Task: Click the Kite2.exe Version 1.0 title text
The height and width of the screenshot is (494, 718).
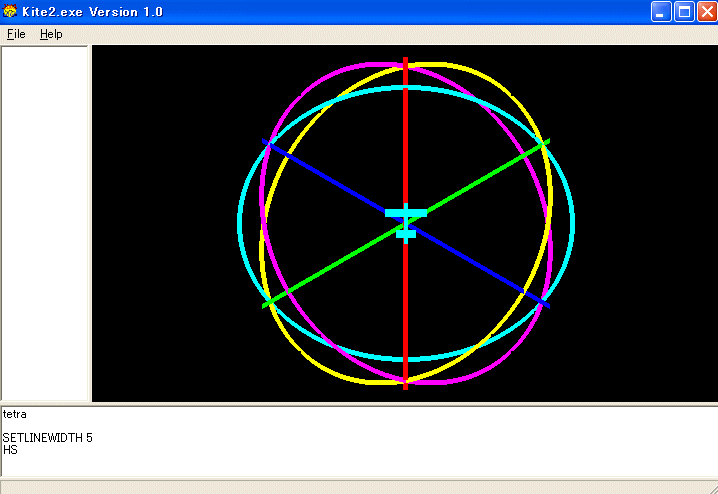Action: coord(92,11)
